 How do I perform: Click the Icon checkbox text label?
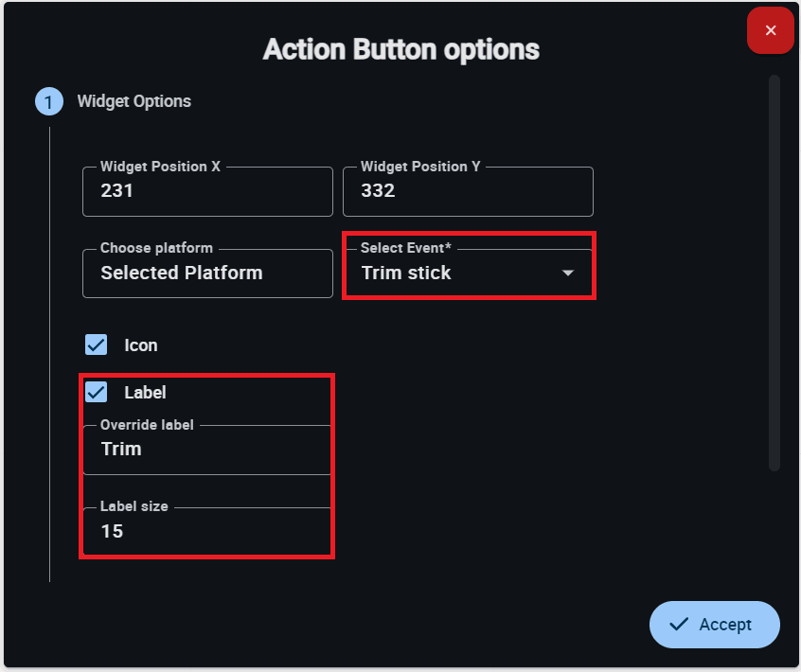[x=141, y=345]
